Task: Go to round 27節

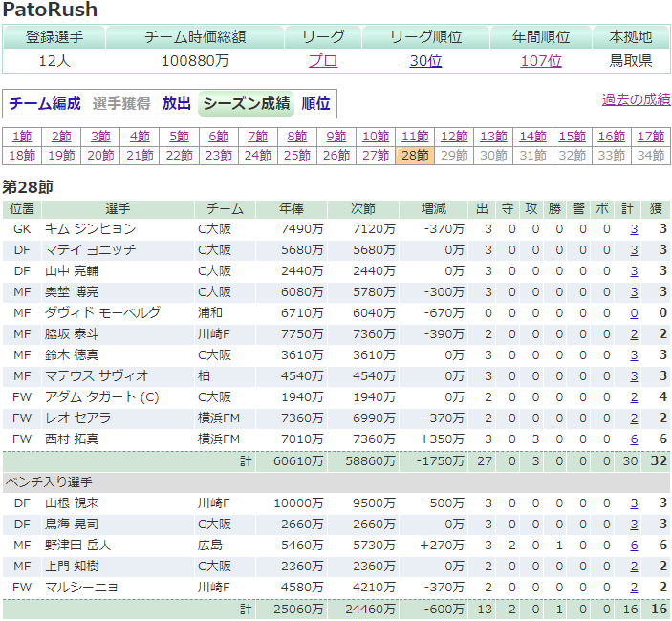Action: (x=376, y=156)
